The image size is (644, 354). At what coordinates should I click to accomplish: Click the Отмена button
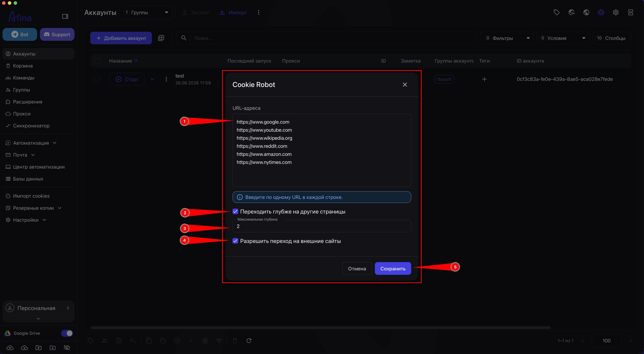[357, 268]
